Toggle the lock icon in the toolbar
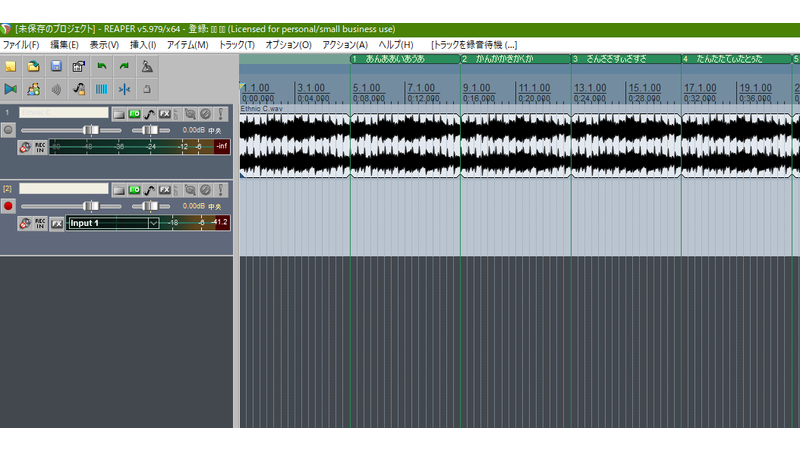800x450 pixels. coord(147,89)
